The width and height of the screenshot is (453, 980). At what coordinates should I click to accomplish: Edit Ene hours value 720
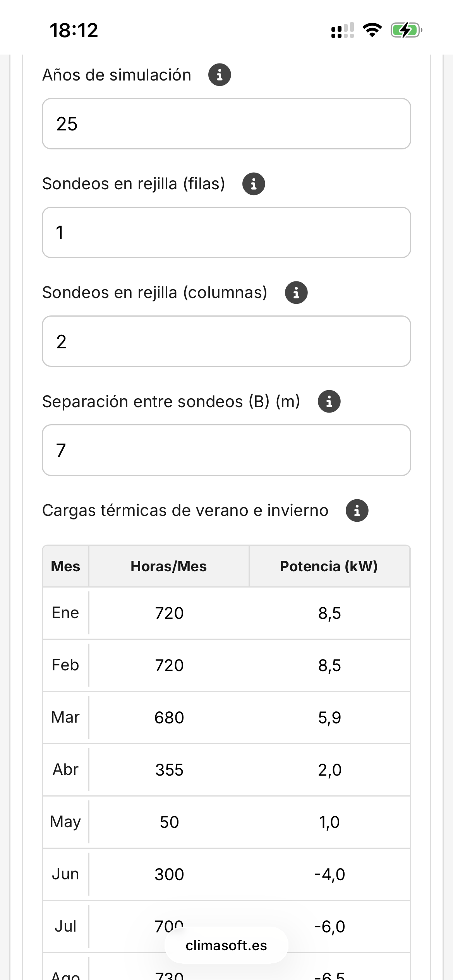click(169, 613)
